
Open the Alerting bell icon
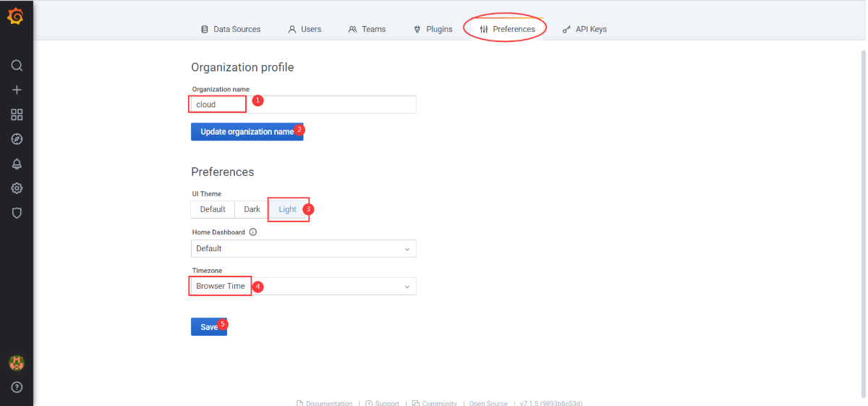[x=17, y=164]
